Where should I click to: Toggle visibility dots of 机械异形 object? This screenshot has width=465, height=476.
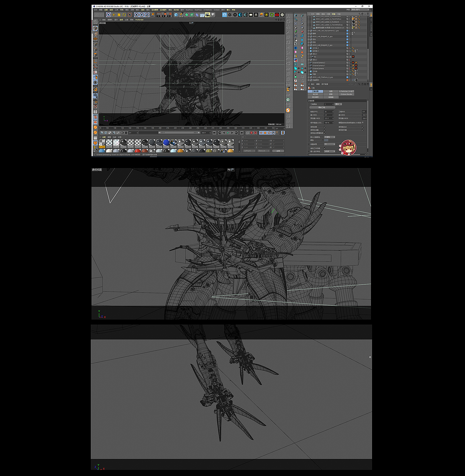(349, 80)
